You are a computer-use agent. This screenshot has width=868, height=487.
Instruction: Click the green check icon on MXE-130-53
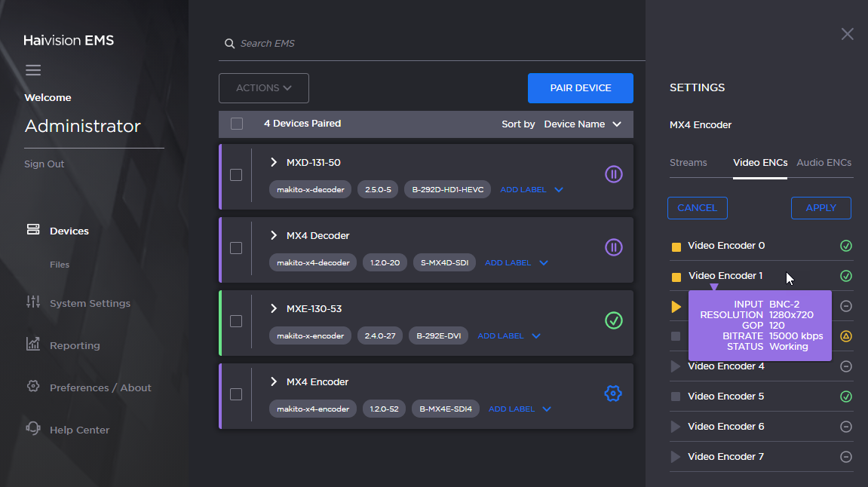(613, 321)
